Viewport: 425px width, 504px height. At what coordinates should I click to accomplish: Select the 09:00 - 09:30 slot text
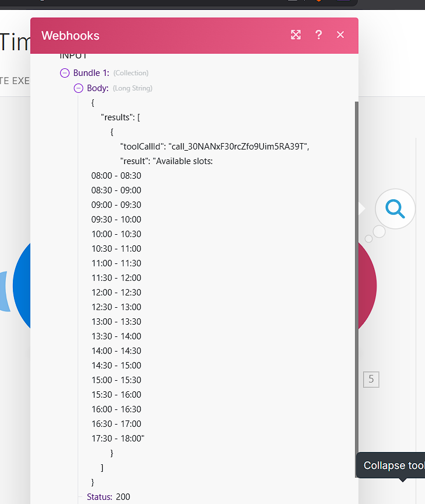[x=116, y=205]
